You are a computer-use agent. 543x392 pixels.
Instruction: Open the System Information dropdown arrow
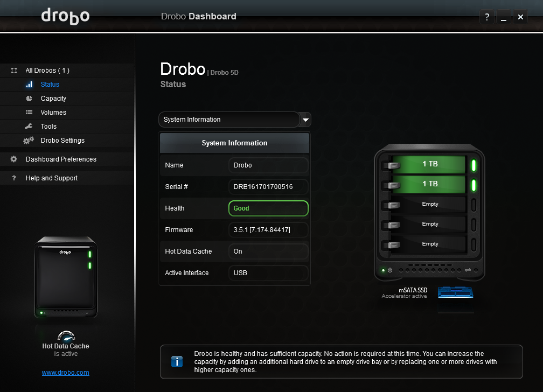click(x=305, y=120)
